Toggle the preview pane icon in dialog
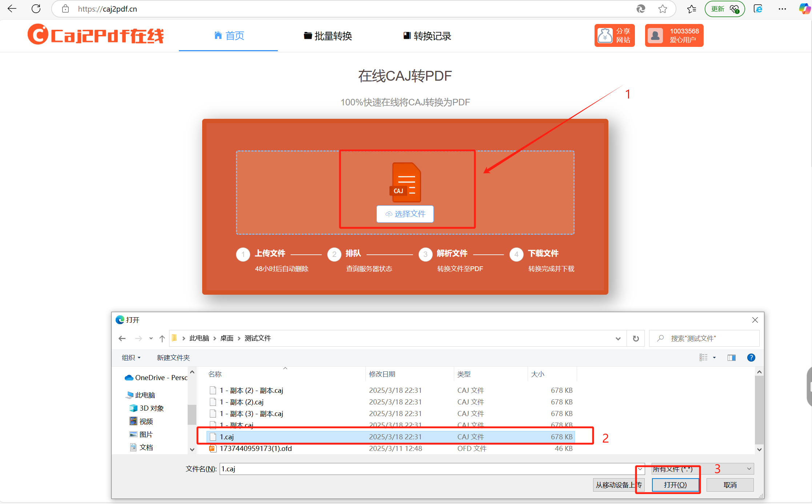The image size is (812, 504). 731,358
